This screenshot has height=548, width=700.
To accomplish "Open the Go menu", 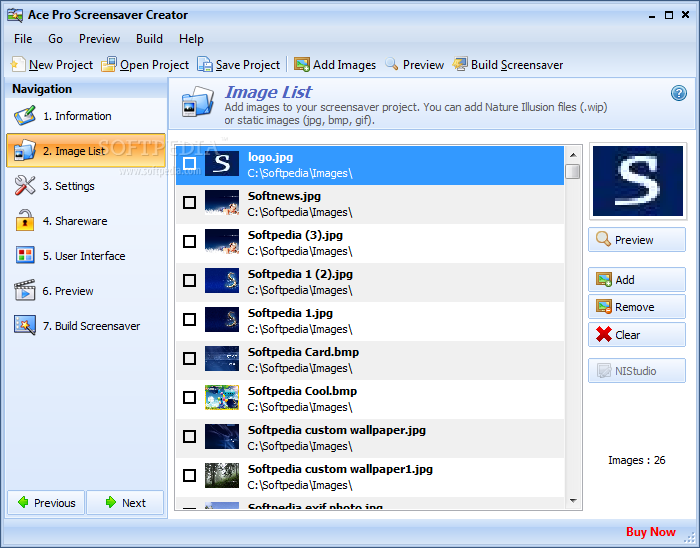I will 55,39.
